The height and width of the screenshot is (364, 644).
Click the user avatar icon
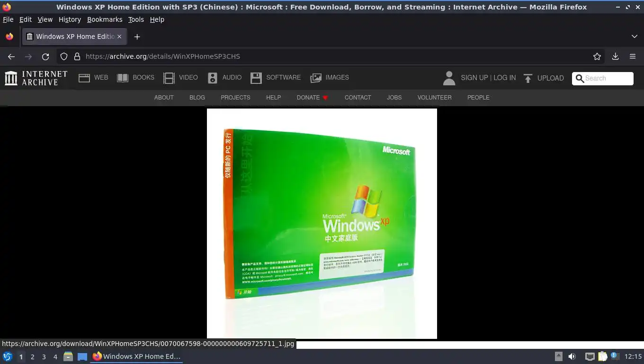coord(449,78)
